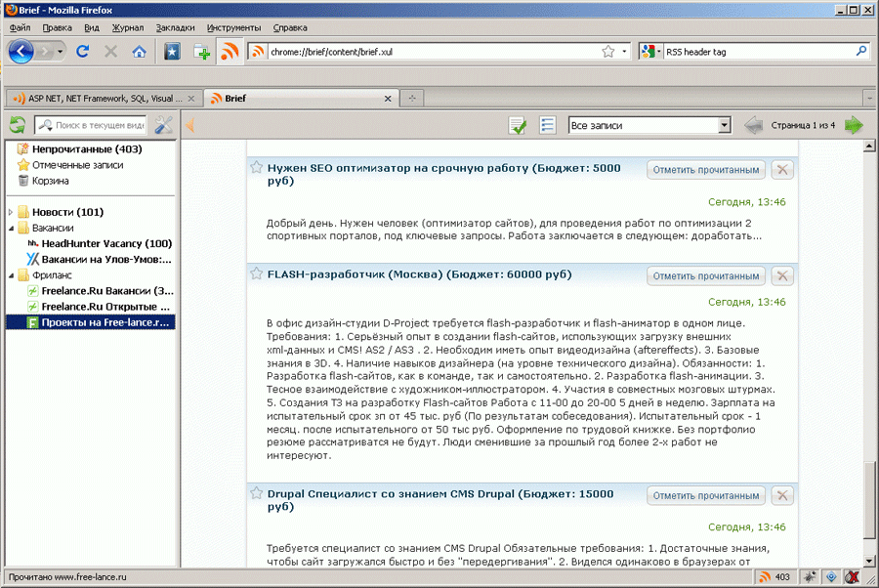Click the add new tab plus icon

pyautogui.click(x=202, y=52)
